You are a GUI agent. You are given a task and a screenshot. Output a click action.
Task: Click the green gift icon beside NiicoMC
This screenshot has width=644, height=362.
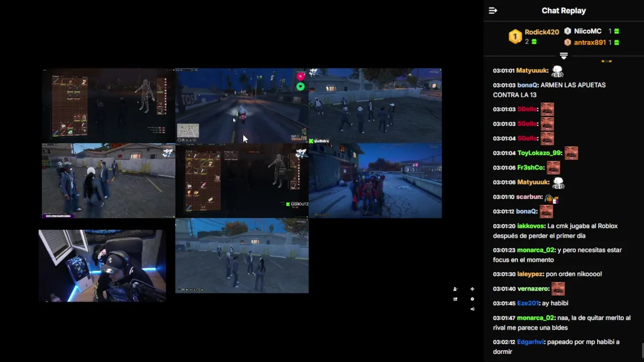tap(616, 31)
